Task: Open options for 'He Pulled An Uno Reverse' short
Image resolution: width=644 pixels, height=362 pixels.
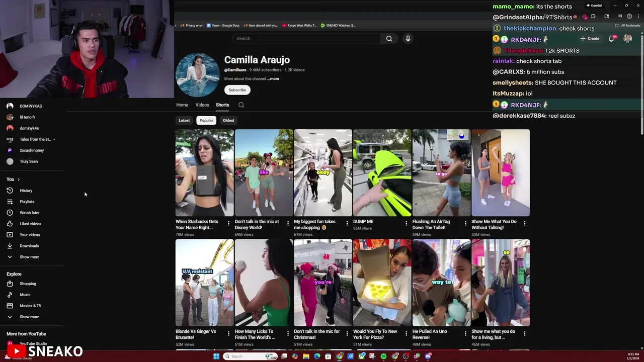Action: (465, 333)
